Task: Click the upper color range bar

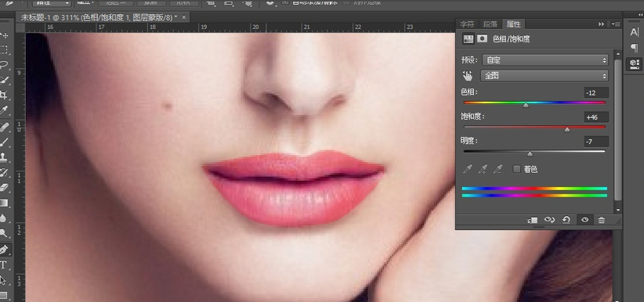Action: pyautogui.click(x=534, y=189)
